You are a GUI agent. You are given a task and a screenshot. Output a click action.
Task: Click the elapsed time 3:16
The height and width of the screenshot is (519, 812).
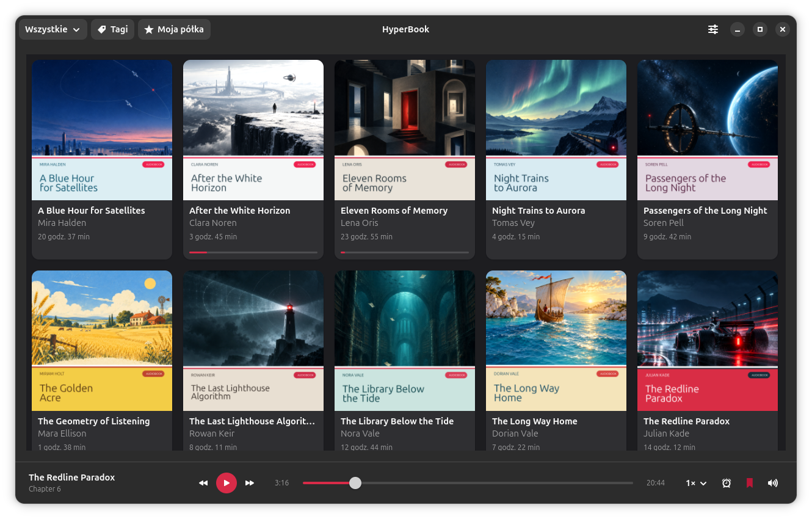[x=281, y=483]
